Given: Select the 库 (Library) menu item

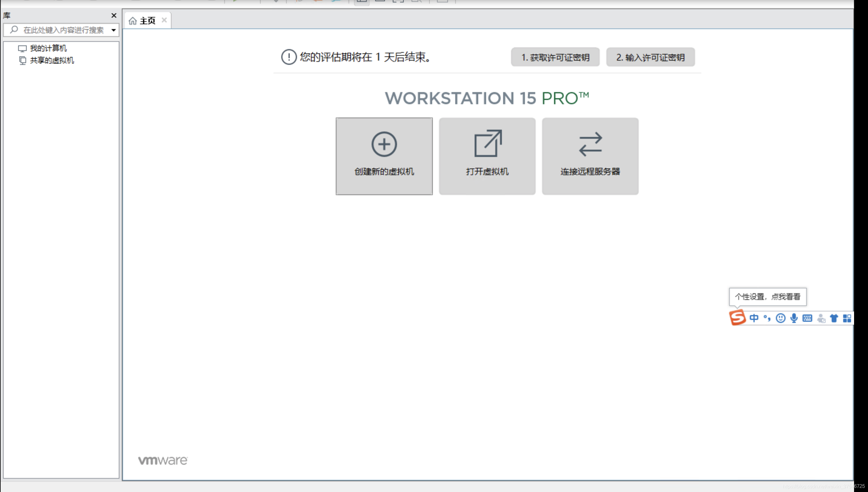Looking at the screenshot, I should 7,15.
